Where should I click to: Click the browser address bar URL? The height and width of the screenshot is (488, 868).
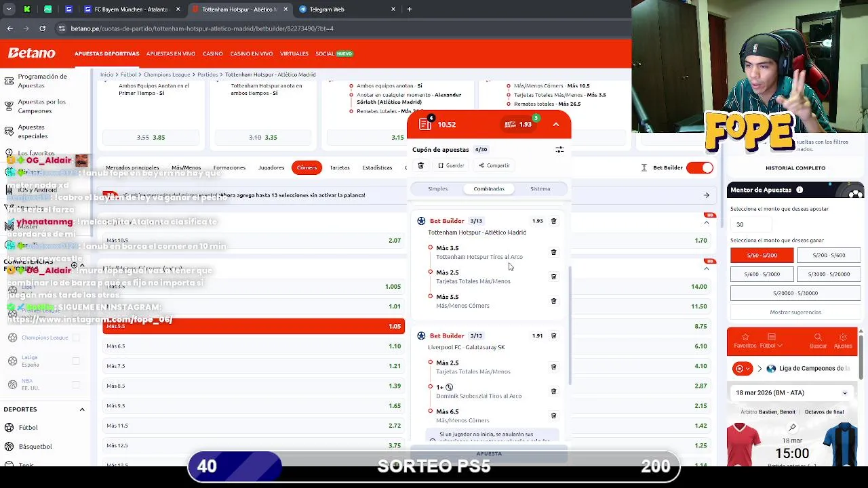(x=202, y=28)
